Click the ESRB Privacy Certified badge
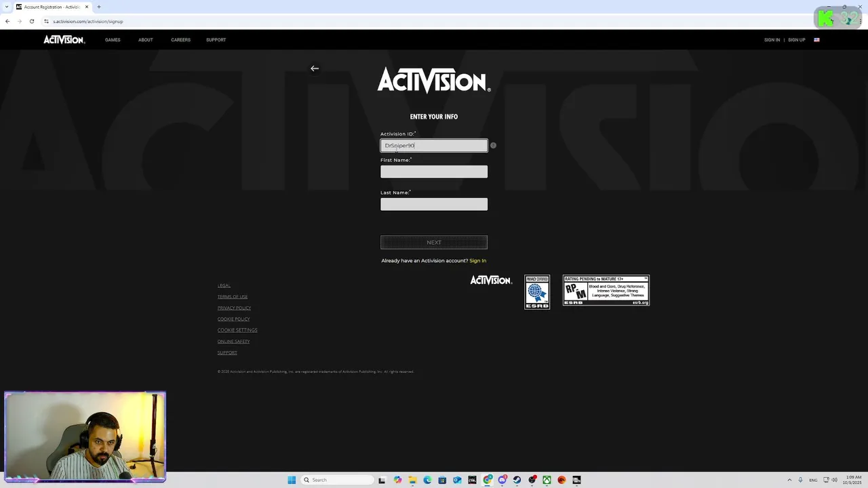868x488 pixels. 537,291
